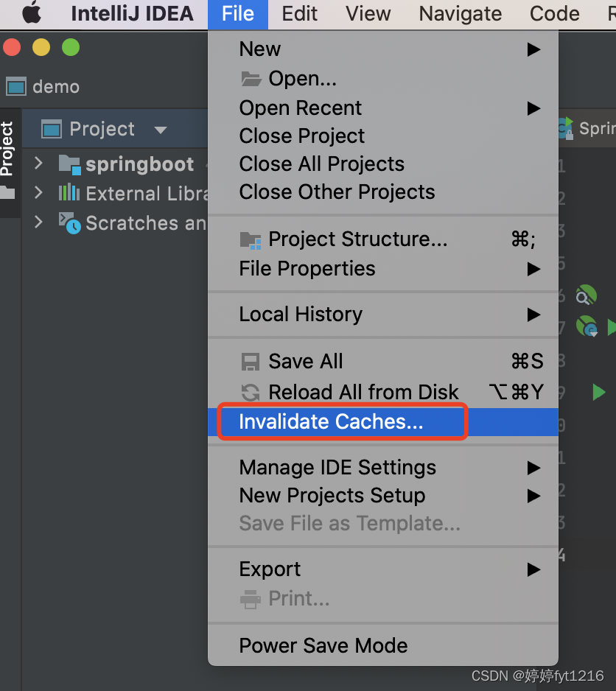The height and width of the screenshot is (691, 616).
Task: Click the Save All floppy icon
Action: pyautogui.click(x=251, y=362)
